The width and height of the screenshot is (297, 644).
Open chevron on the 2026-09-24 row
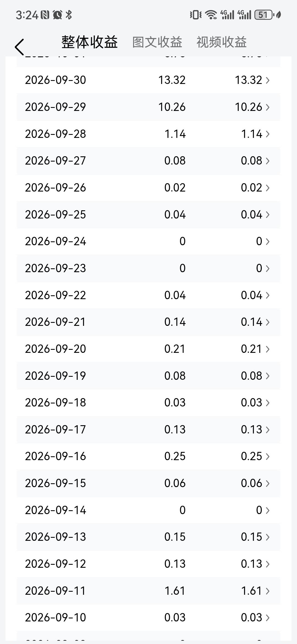[x=268, y=242]
